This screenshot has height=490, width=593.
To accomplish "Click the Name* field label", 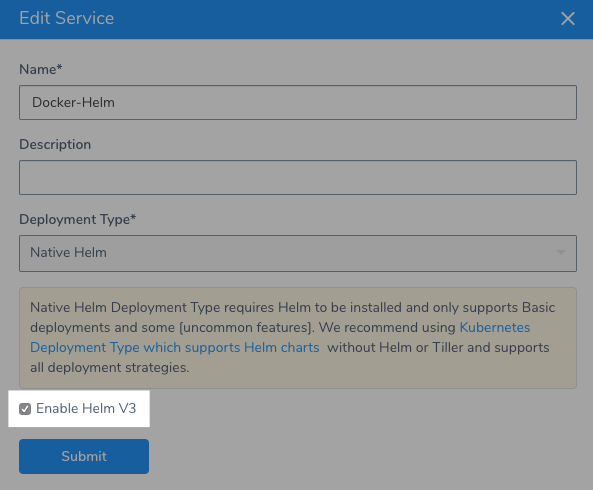I will click(41, 70).
